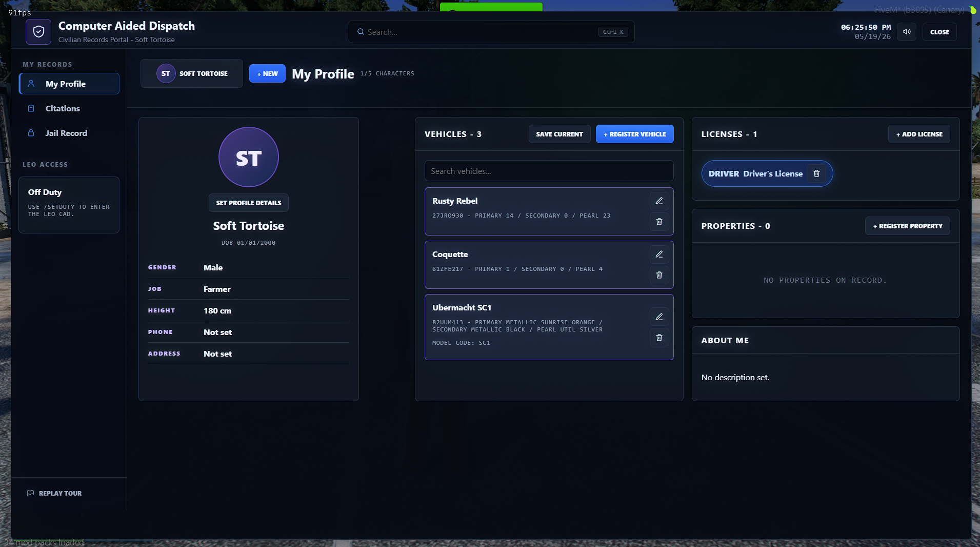Click the Ctrl K shortcut badge
The image size is (980, 547).
[x=613, y=32]
